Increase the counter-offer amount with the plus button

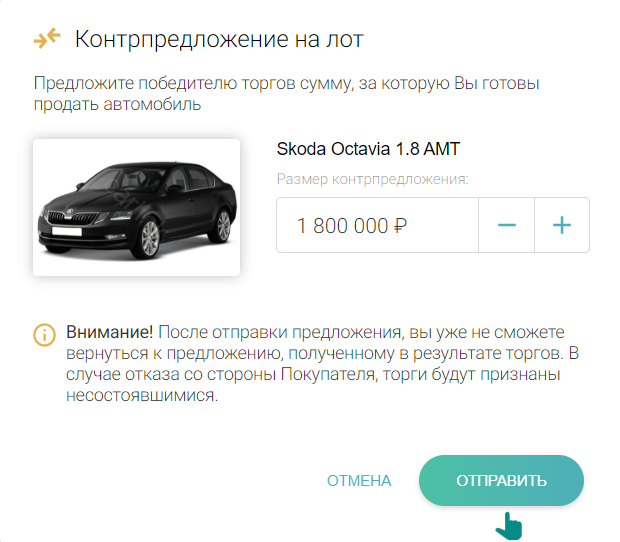click(562, 225)
